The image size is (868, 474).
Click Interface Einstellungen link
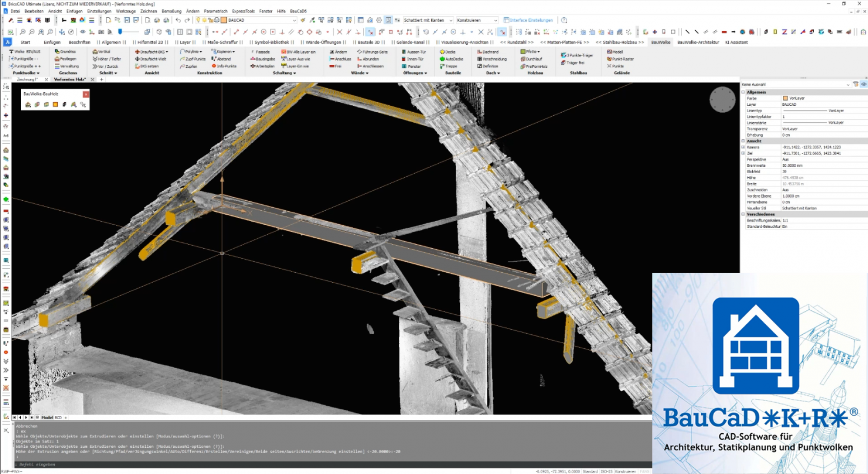528,20
